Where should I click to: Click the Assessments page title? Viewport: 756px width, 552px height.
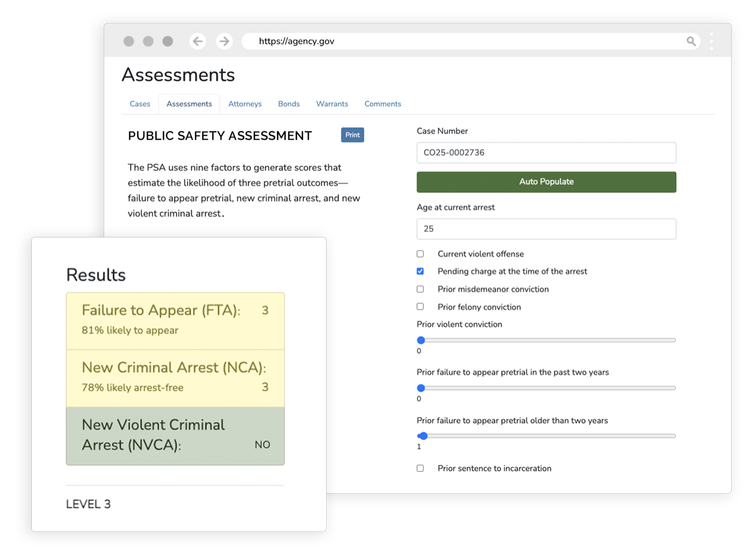178,75
